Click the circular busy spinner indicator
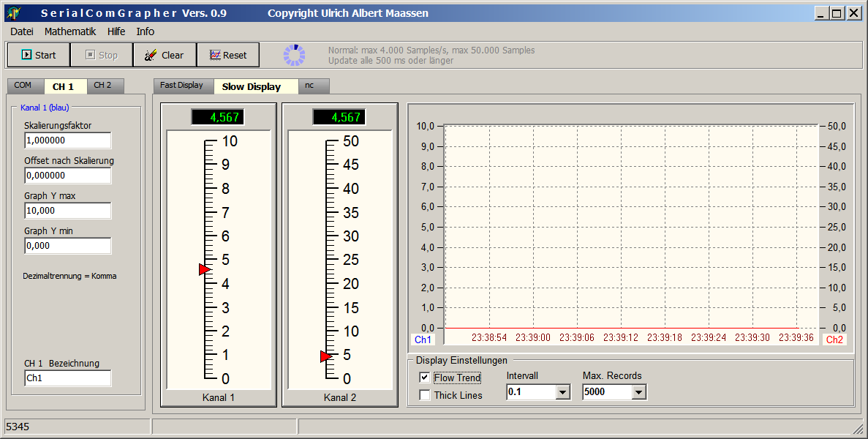Screen dimensions: 868x439 tap(294, 55)
